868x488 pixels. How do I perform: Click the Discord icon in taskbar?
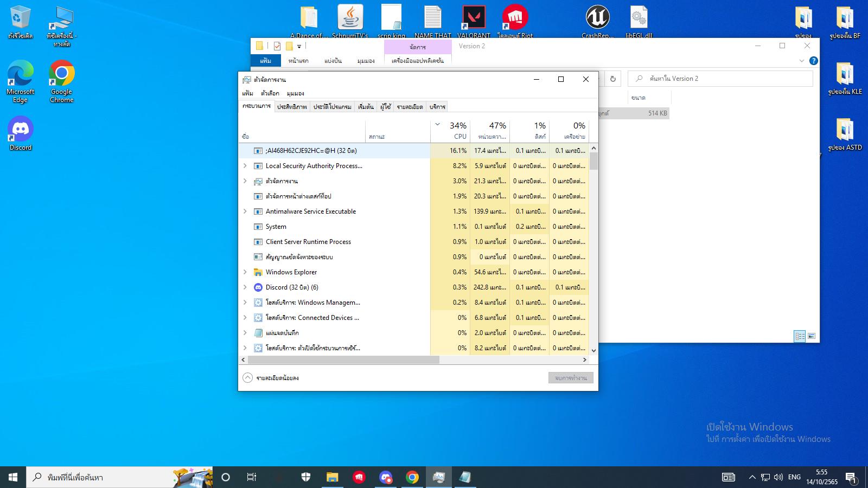tap(386, 477)
